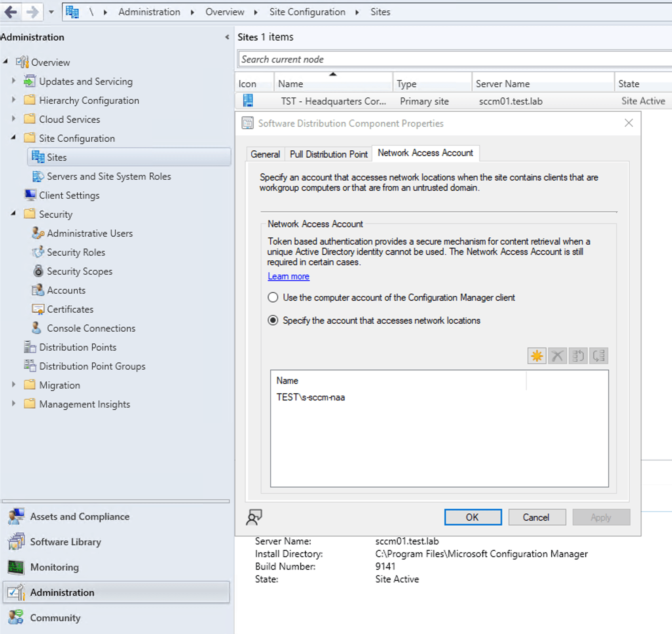Click the Distribution Points icon
The image size is (672, 634).
click(30, 347)
